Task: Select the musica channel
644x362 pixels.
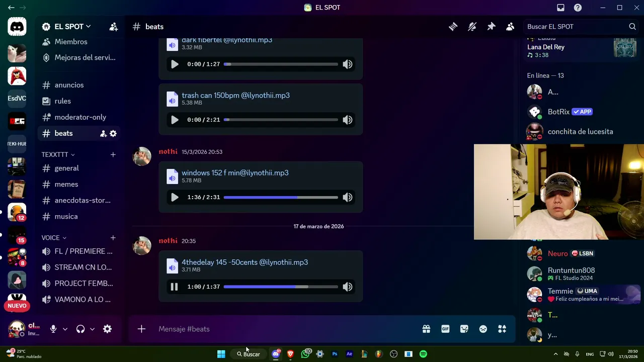Action: [x=79, y=216]
